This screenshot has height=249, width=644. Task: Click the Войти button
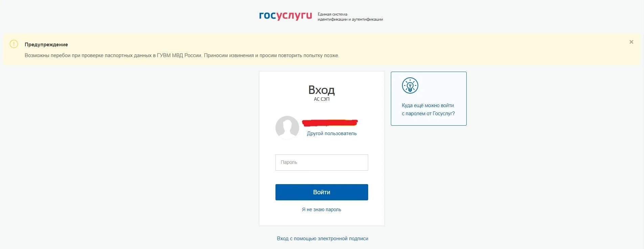click(x=321, y=192)
